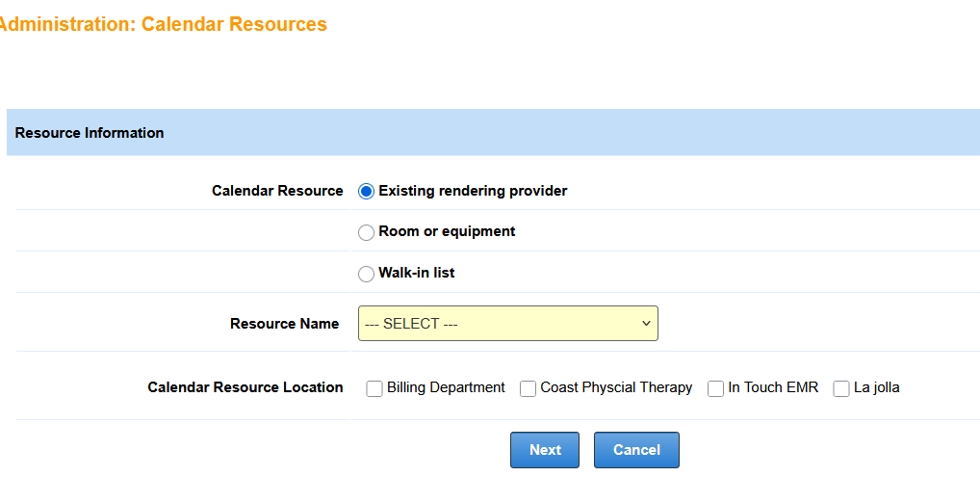Click the Cancel button
980x503 pixels.
point(636,450)
